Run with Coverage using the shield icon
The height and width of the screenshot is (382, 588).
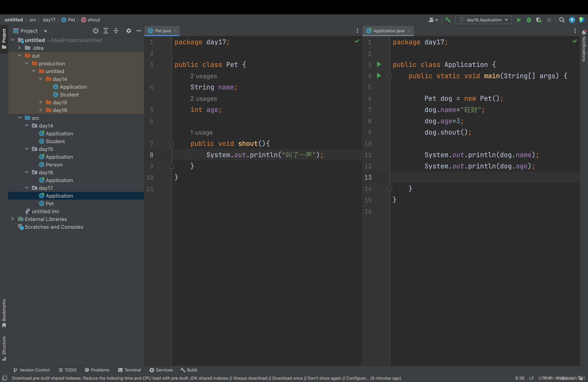click(x=539, y=20)
